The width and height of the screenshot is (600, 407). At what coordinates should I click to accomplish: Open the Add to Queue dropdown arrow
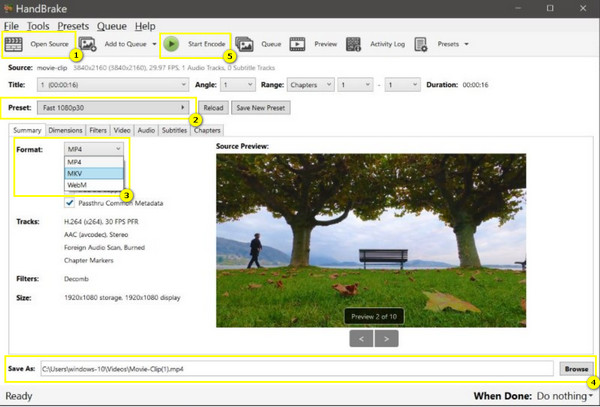tap(154, 44)
